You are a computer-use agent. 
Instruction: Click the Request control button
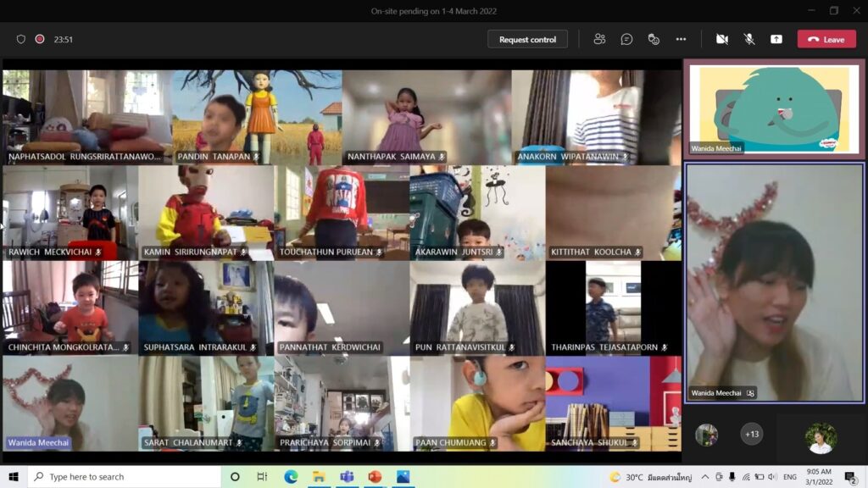coord(527,39)
